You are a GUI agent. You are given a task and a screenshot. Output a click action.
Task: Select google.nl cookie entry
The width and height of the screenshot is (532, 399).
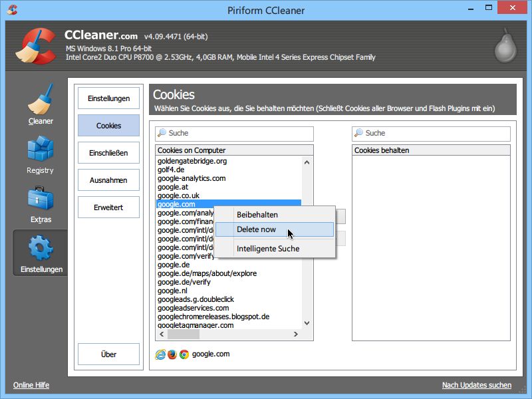(172, 291)
